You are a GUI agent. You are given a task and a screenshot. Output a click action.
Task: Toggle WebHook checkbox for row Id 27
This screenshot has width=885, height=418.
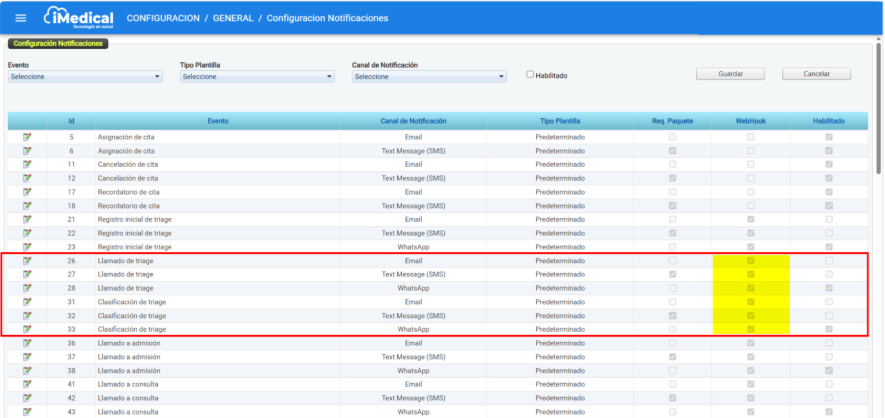(751, 274)
